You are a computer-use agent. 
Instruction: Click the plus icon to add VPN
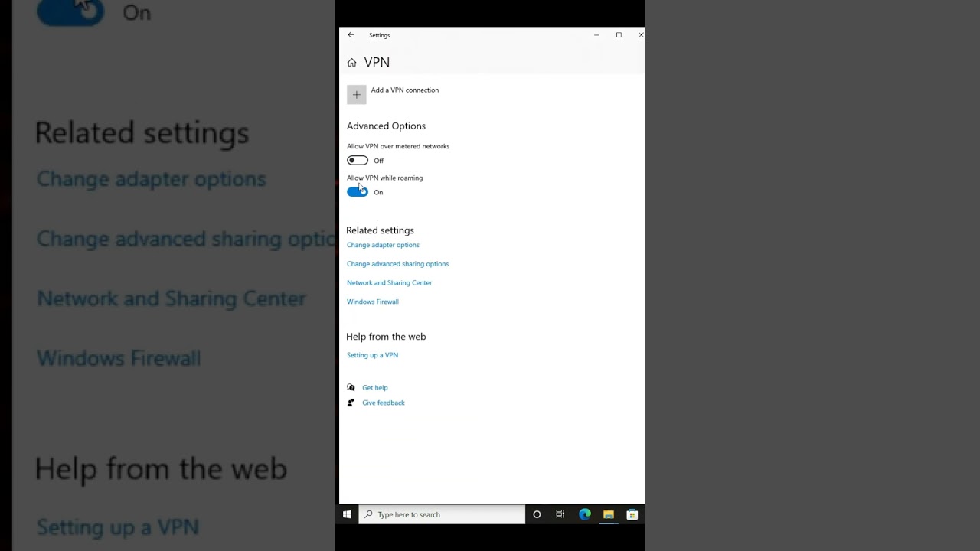356,95
